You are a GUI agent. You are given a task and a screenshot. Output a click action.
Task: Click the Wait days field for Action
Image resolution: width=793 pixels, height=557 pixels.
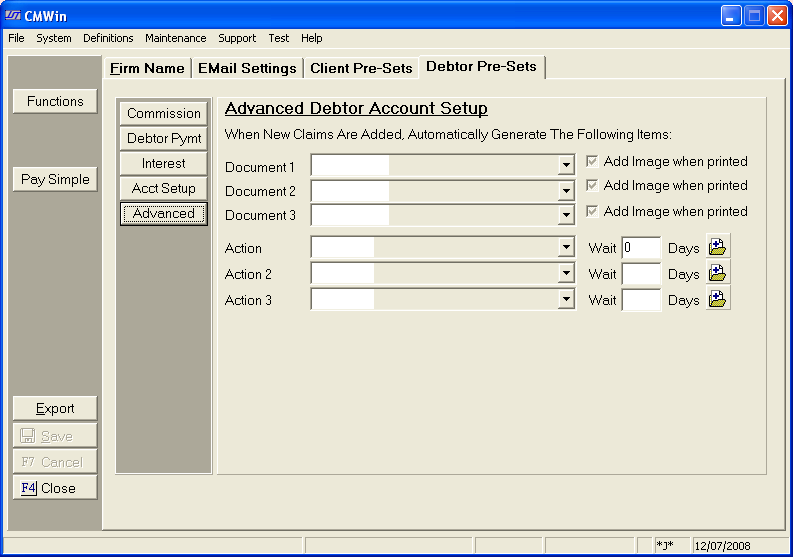[x=640, y=248]
